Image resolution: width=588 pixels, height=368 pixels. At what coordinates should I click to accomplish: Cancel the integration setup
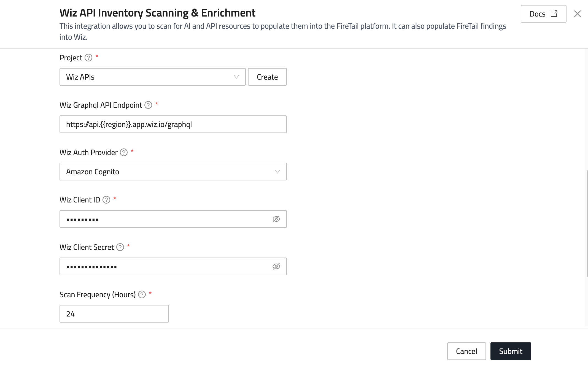click(x=466, y=351)
